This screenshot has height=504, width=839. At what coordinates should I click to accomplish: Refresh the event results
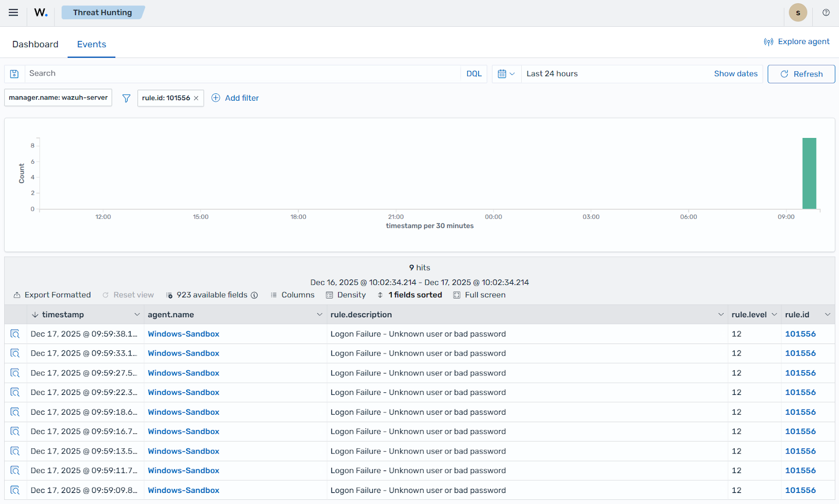[x=801, y=73]
